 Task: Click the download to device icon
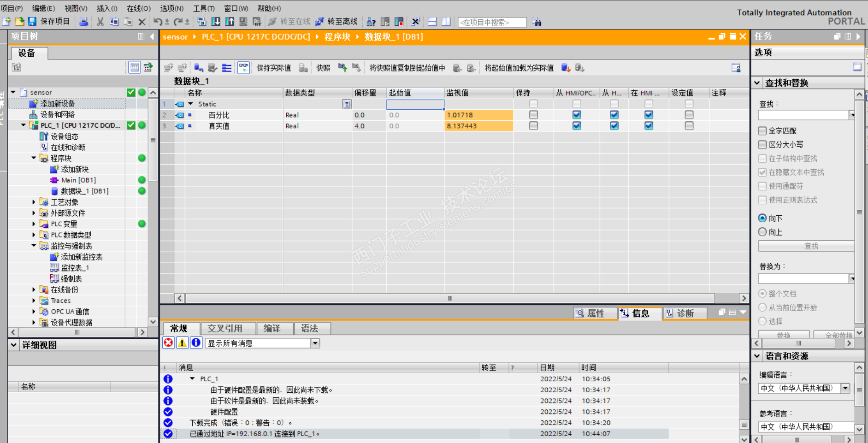[x=215, y=22]
